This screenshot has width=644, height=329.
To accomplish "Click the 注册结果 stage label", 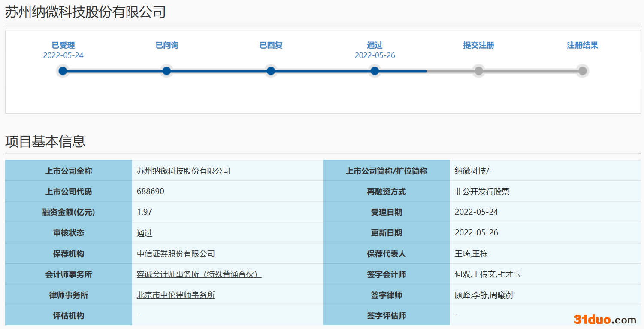I will [x=582, y=45].
